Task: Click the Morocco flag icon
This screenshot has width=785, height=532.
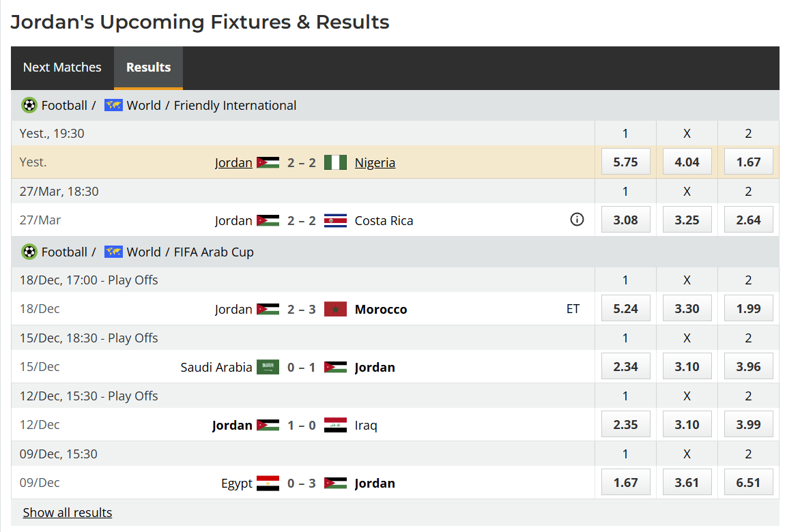Action: (335, 309)
